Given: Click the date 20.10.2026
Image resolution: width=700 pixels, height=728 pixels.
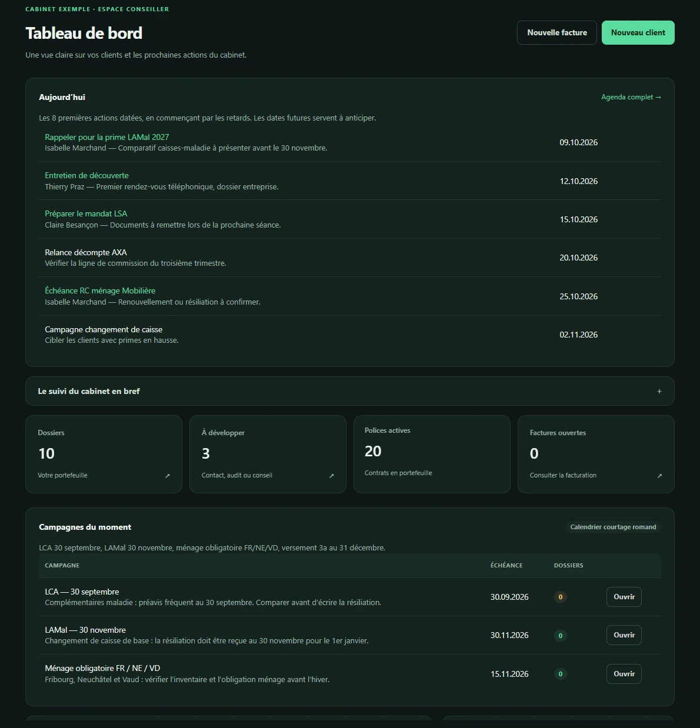Looking at the screenshot, I should (x=579, y=258).
